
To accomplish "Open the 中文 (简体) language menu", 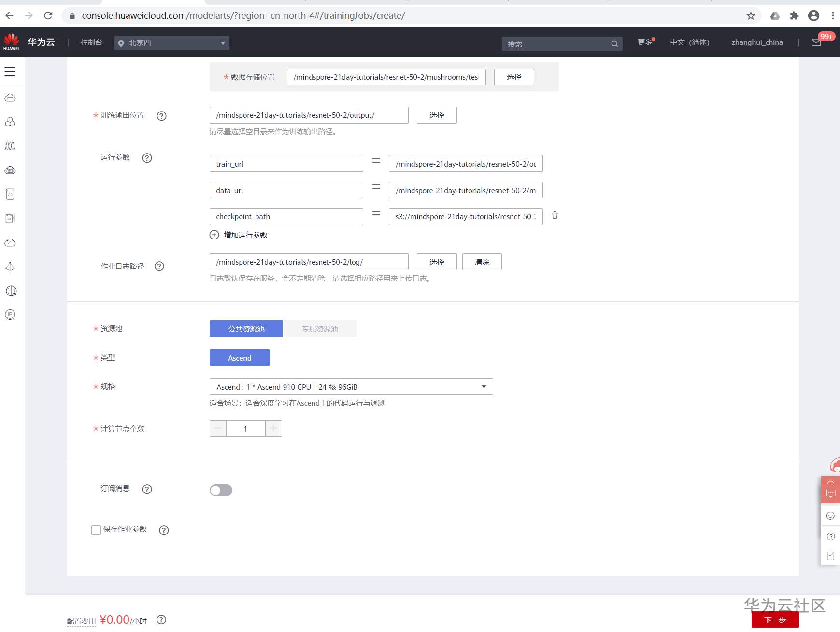I will click(690, 42).
